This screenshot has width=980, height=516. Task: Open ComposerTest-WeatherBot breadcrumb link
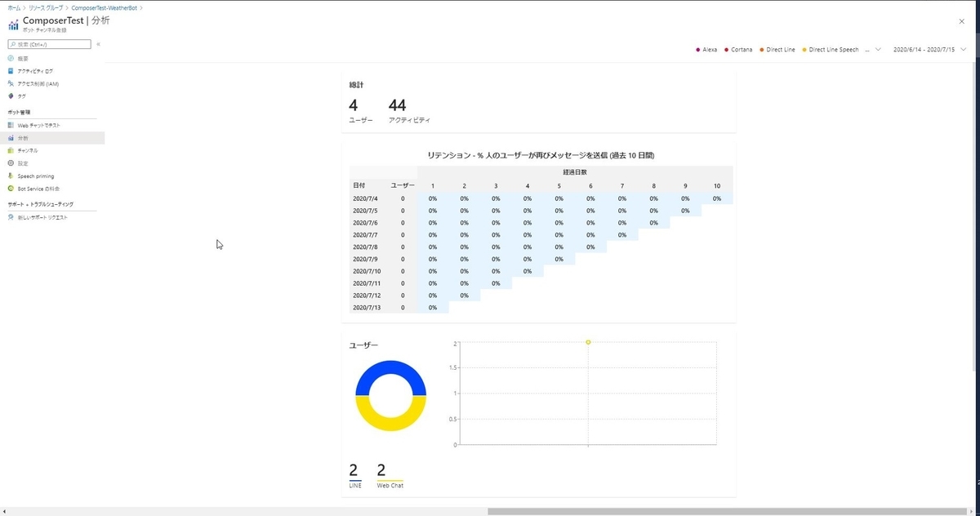[104, 7]
